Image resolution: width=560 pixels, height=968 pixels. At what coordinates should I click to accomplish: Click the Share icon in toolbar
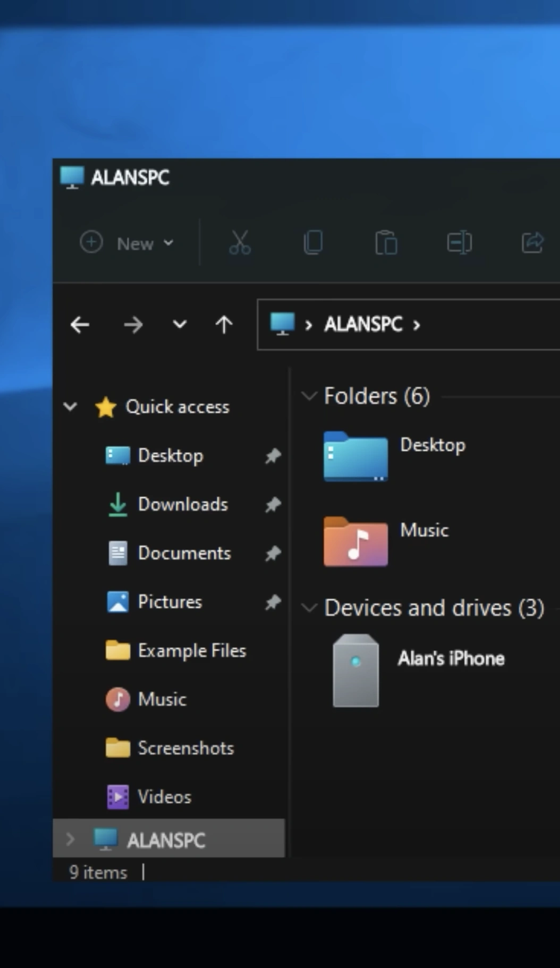(x=532, y=243)
